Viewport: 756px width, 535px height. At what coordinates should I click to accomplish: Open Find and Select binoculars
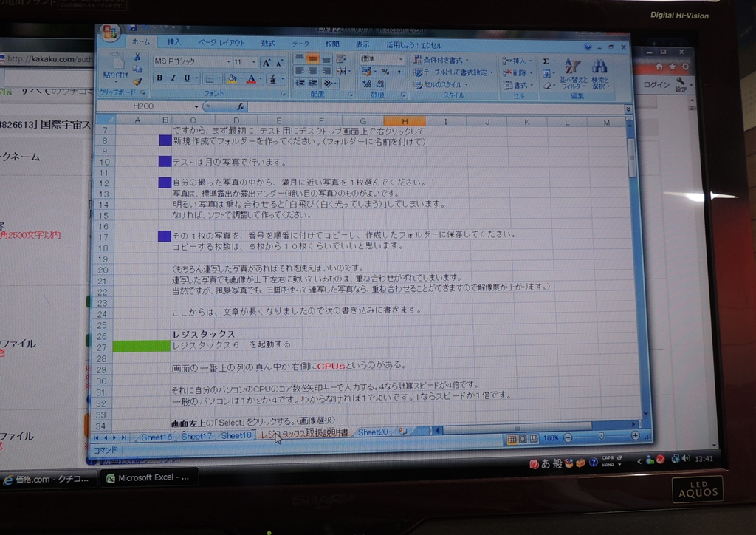point(600,75)
